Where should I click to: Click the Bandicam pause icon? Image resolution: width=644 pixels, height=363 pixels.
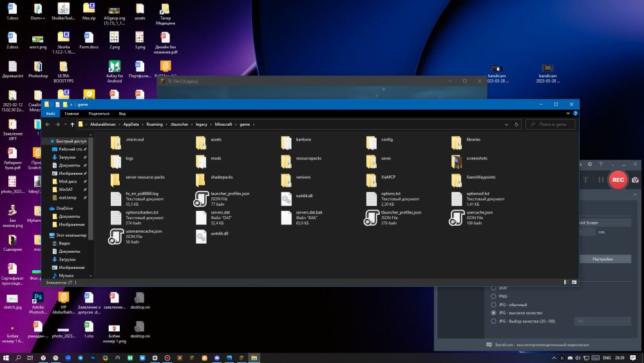pyautogui.click(x=600, y=180)
